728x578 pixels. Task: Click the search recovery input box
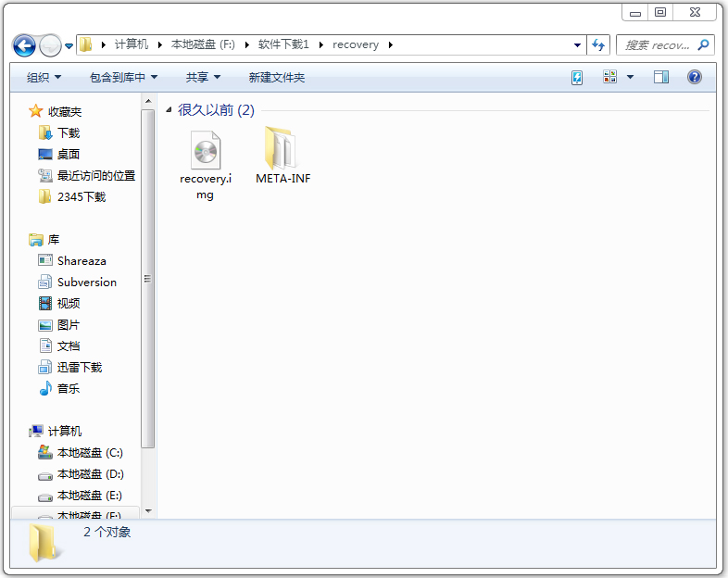pyautogui.click(x=657, y=45)
